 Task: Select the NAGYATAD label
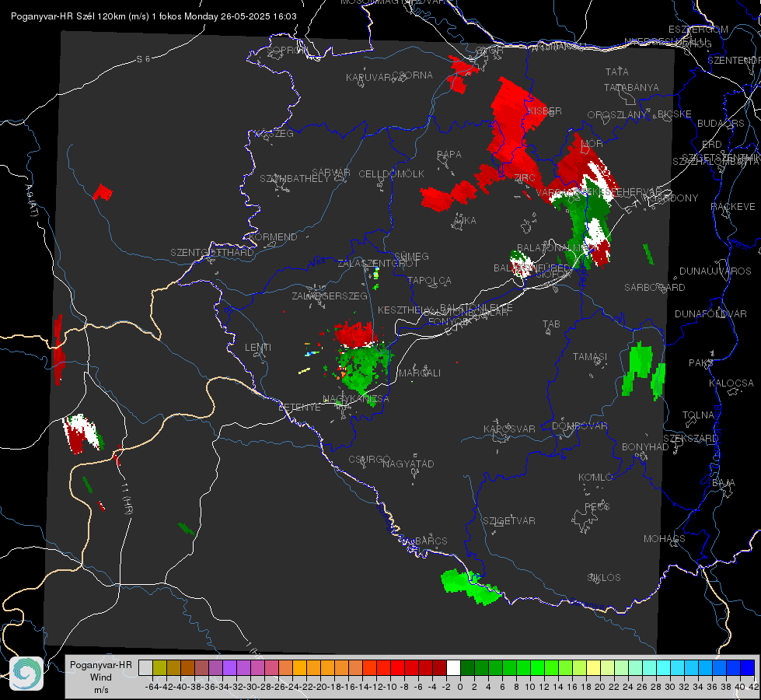click(408, 464)
